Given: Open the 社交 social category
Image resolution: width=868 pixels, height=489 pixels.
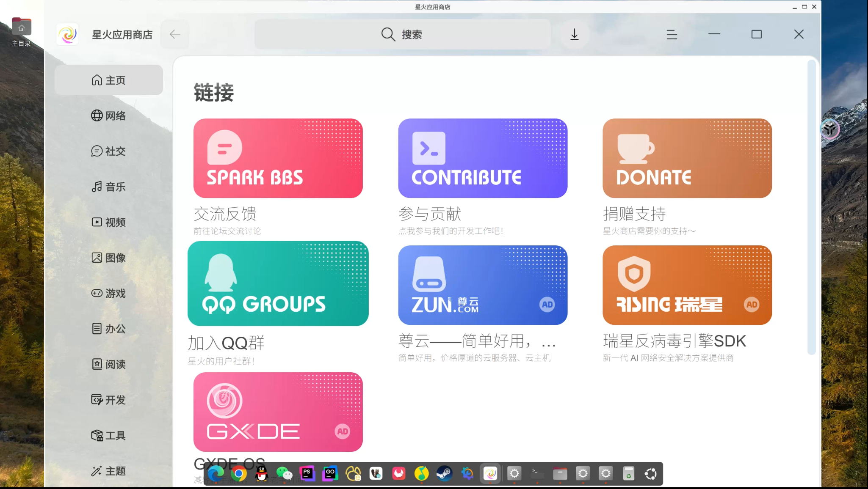Looking at the screenshot, I should pyautogui.click(x=108, y=151).
